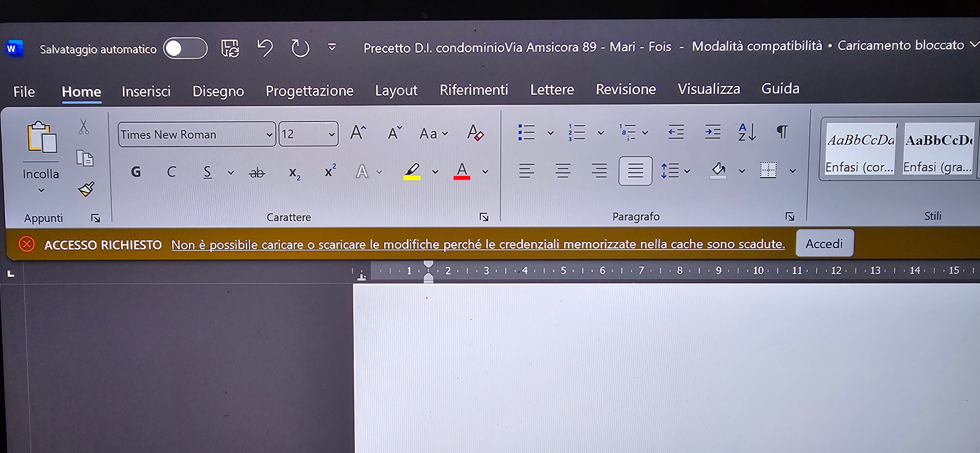Image resolution: width=980 pixels, height=453 pixels.
Task: Apply the Enfasi (grassetto) style
Action: 939,149
